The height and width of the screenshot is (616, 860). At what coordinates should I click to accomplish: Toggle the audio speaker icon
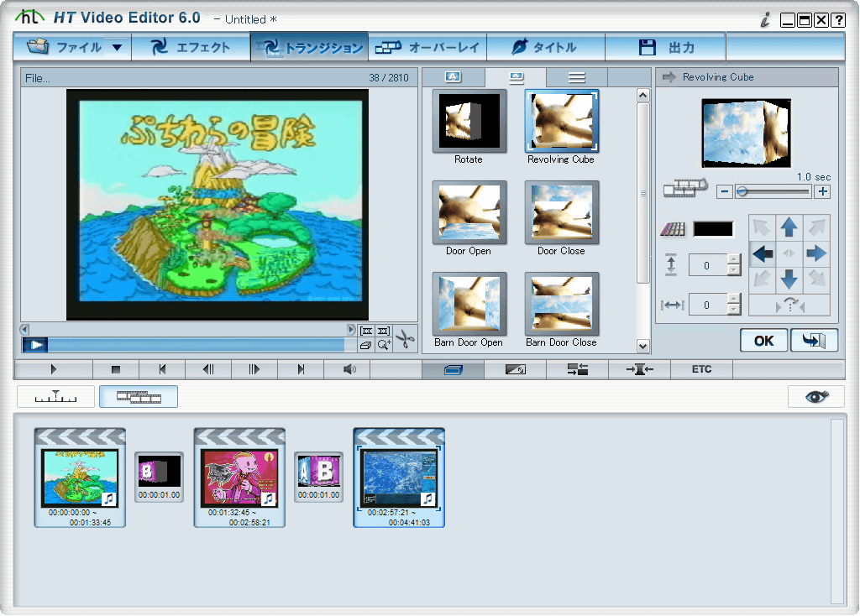[x=349, y=369]
